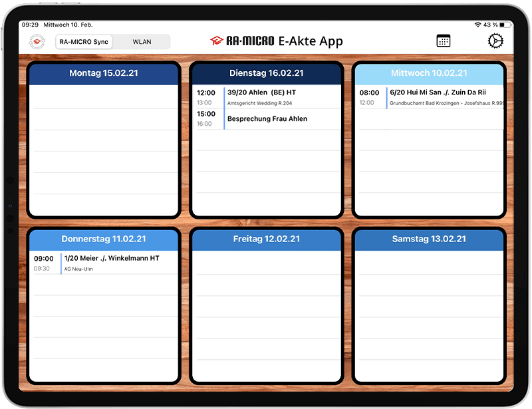The width and height of the screenshot is (532, 409).
Task: Open the Donnerstag 11.02.21 day header
Action: [x=104, y=239]
